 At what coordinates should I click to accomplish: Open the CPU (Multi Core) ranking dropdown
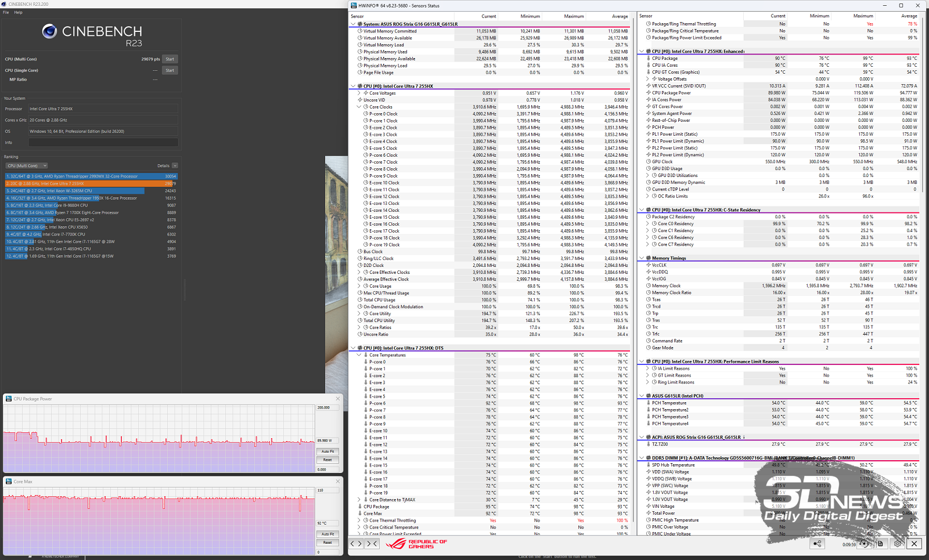click(27, 166)
